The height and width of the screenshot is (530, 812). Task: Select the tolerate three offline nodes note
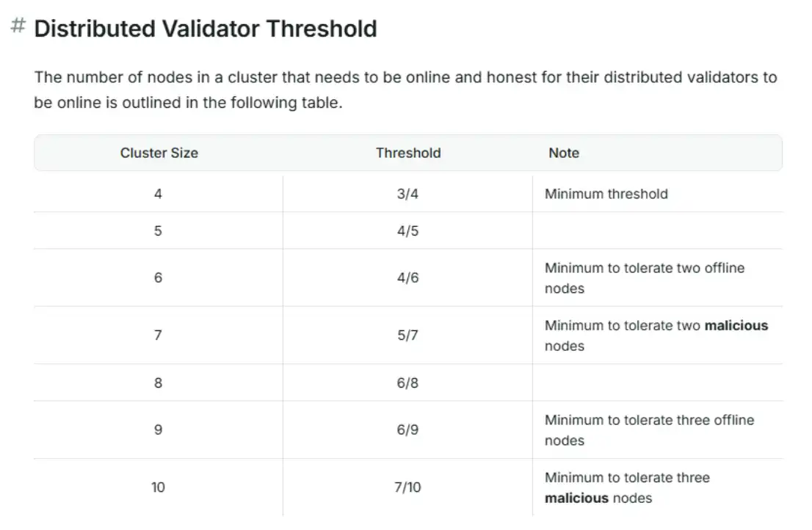tap(649, 429)
